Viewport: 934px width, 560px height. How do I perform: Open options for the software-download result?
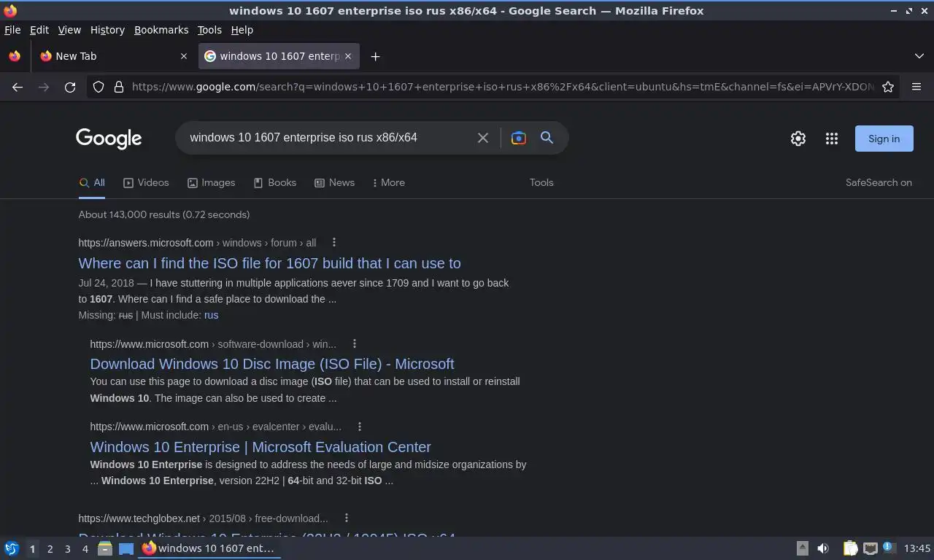coord(355,343)
